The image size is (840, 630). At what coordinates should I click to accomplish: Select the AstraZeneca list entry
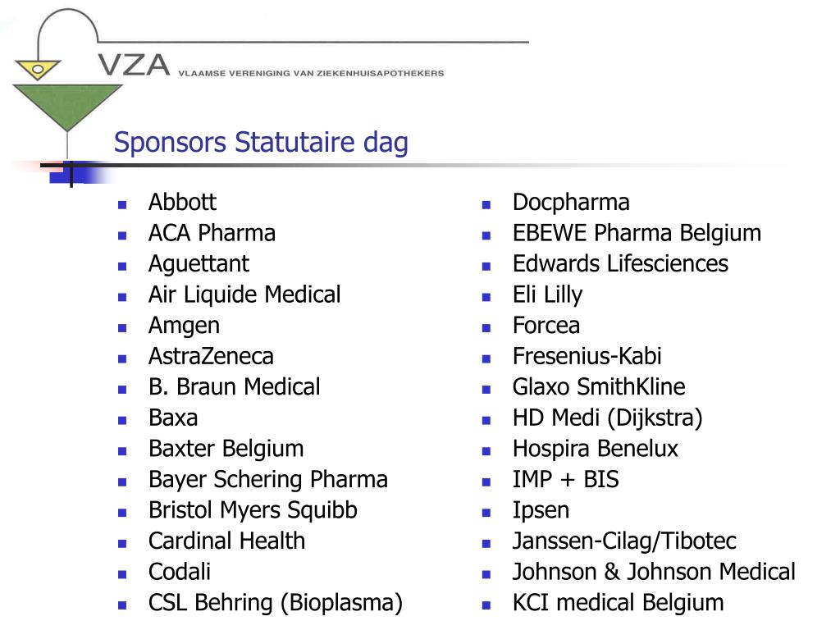tap(211, 356)
